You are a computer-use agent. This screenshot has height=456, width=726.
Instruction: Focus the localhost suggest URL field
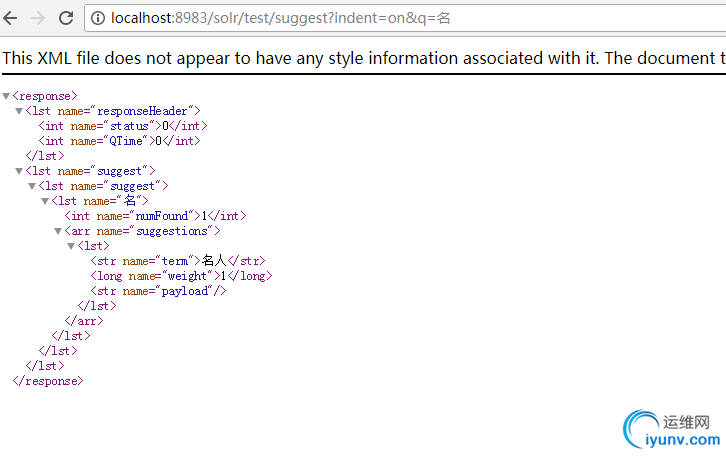(407, 18)
